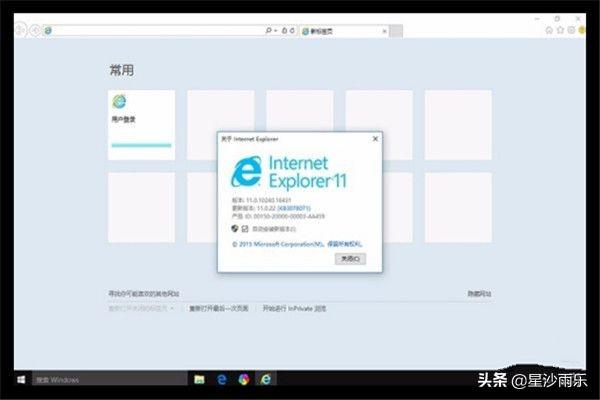Close the New Tab page tab
The width and height of the screenshot is (600, 400).
(385, 31)
